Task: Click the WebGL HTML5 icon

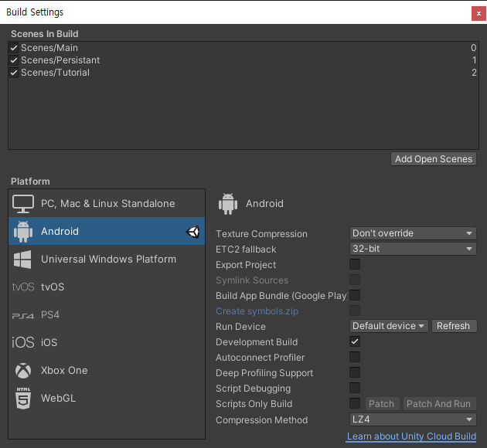Action: (x=23, y=399)
